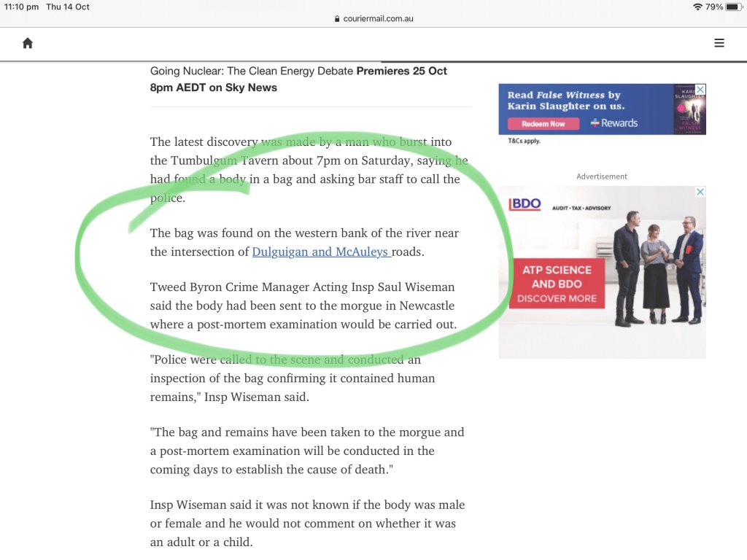The width and height of the screenshot is (747, 560).
Task: Click the False Witness book cover thumbnail
Action: coord(689,108)
